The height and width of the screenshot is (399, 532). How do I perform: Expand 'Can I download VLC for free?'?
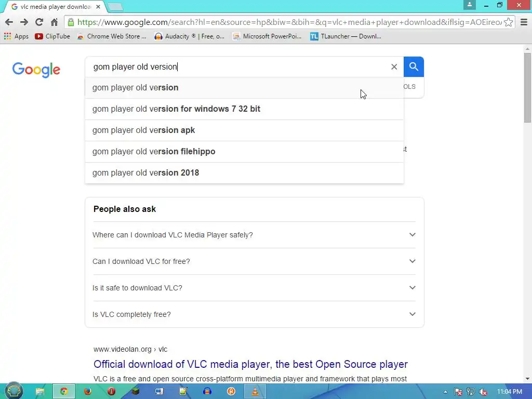254,261
